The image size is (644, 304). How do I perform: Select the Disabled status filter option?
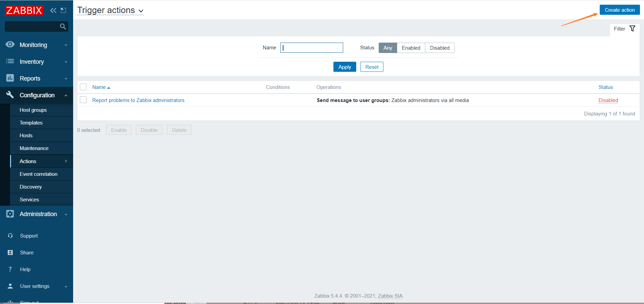pyautogui.click(x=440, y=48)
